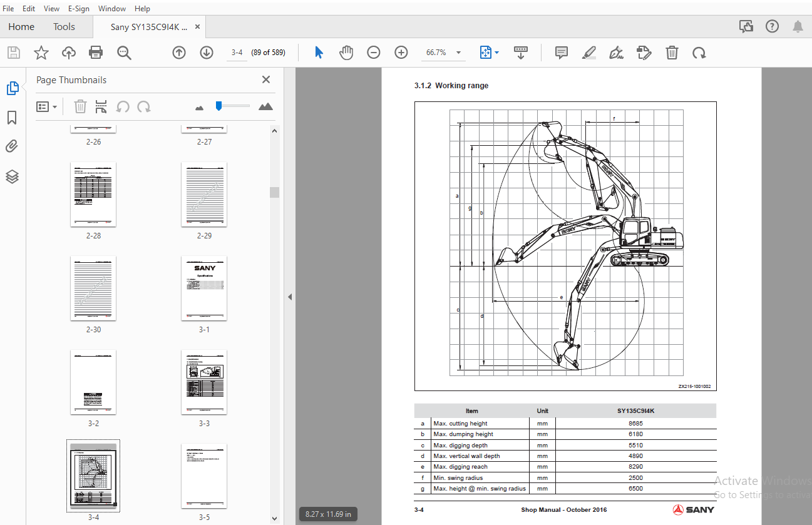Select page thumbnail 3-3
Screen dimensions: 812x525
pos(204,382)
